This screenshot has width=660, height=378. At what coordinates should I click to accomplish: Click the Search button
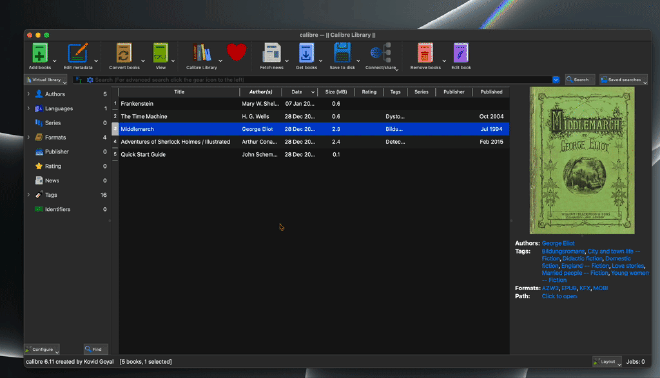(x=579, y=80)
